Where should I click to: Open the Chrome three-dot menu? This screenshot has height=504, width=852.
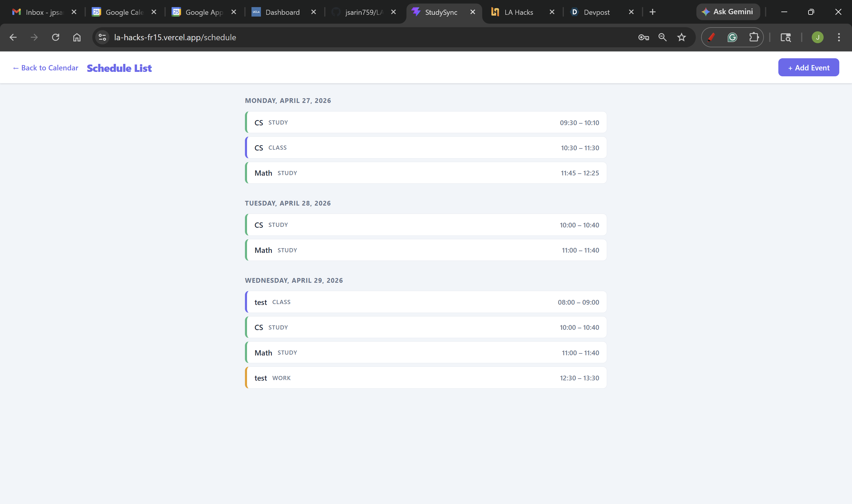tap(838, 37)
